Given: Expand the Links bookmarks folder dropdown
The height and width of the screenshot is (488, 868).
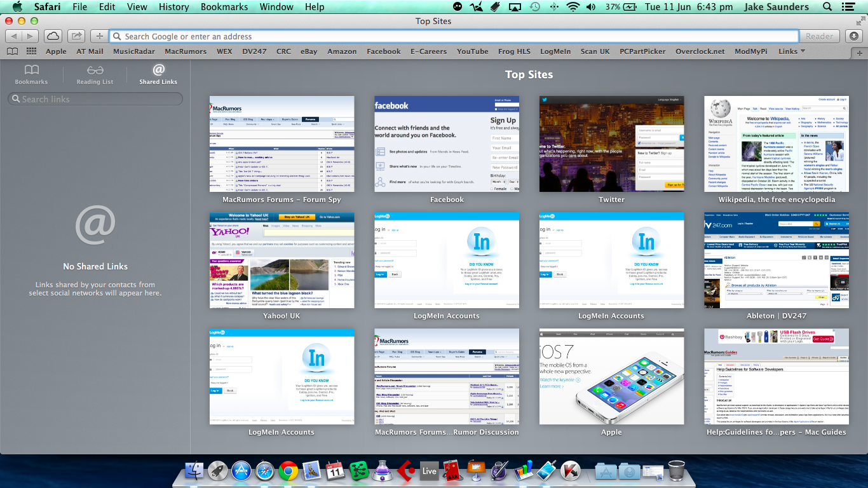Looking at the screenshot, I should pyautogui.click(x=792, y=51).
